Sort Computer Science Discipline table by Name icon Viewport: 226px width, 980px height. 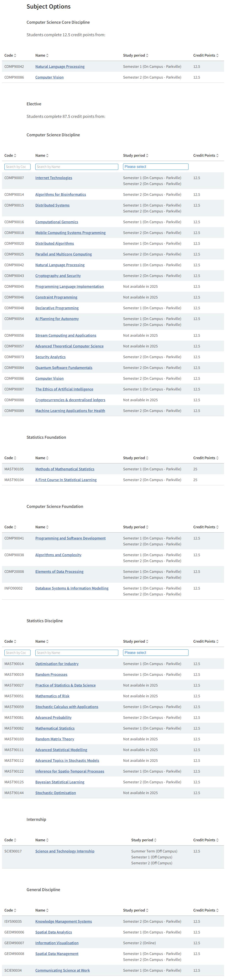point(48,156)
